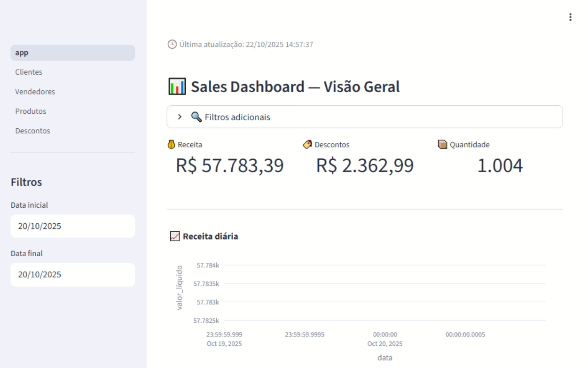
Task: Click the magnifier icon on Filtros adicionais
Action: [196, 116]
